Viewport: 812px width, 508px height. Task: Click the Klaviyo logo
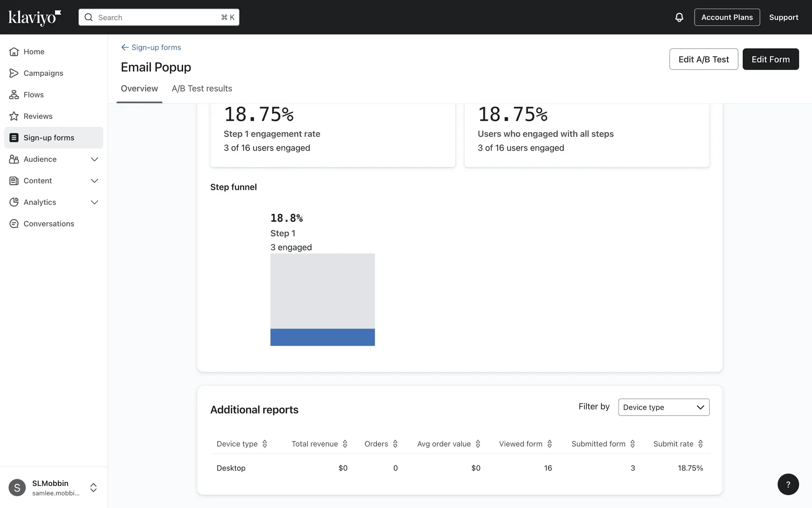[x=35, y=17]
